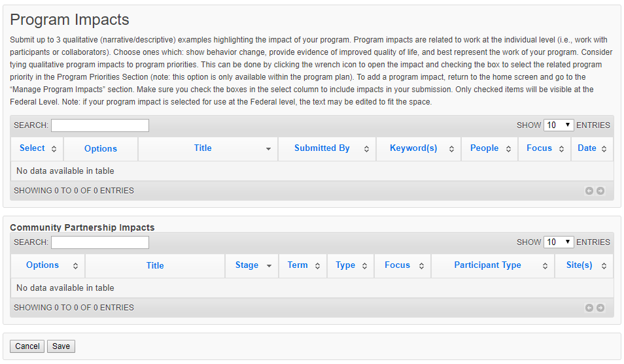The height and width of the screenshot is (364, 624).
Task: Click the sort arrows beside Submitted By
Action: (x=366, y=149)
